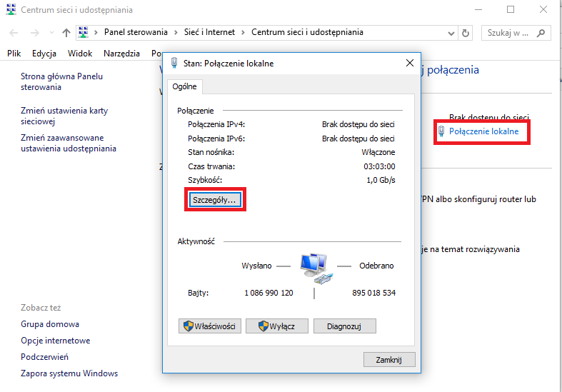Click the Wyłącz button
The height and width of the screenshot is (392, 562).
[276, 326]
